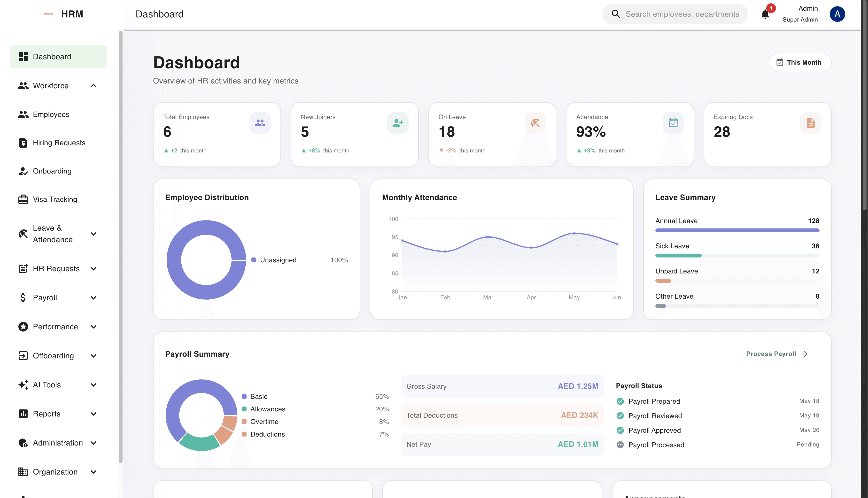Expand the Administration chevron
Image resolution: width=868 pixels, height=498 pixels.
coord(93,443)
